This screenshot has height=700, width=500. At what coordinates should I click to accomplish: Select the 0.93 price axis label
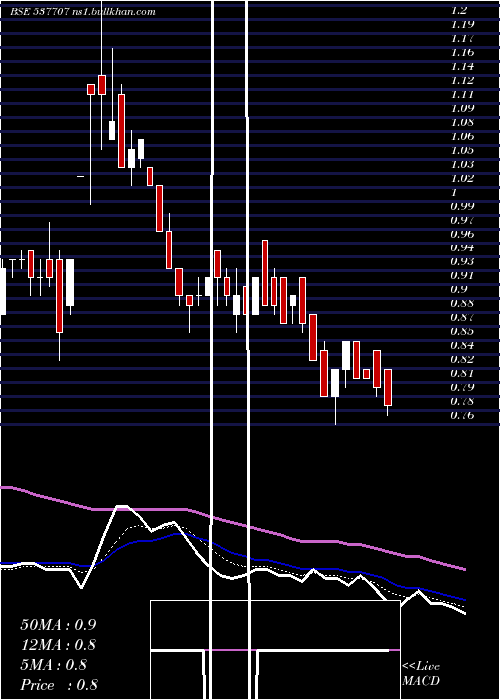(x=462, y=261)
